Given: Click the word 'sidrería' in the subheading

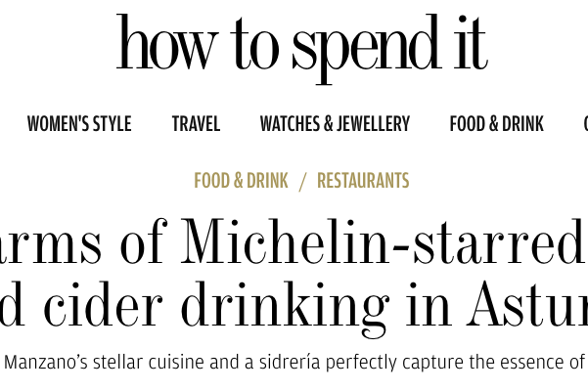Looking at the screenshot, I should 290,363.
